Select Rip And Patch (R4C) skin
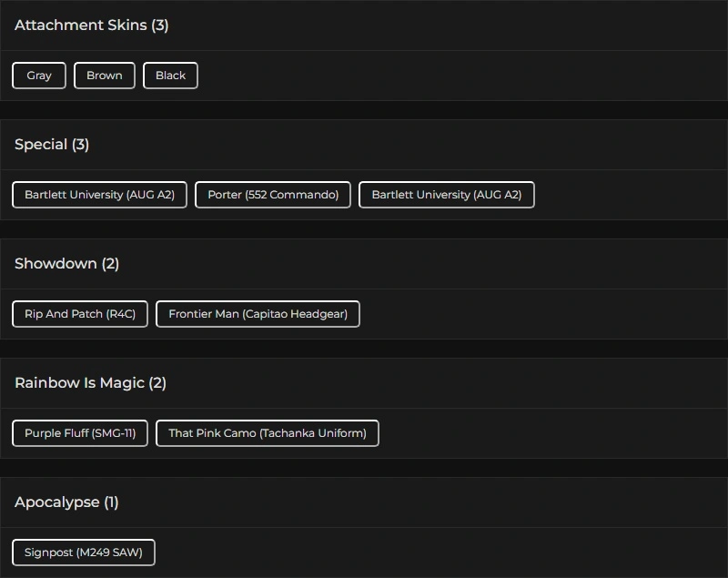 80,314
